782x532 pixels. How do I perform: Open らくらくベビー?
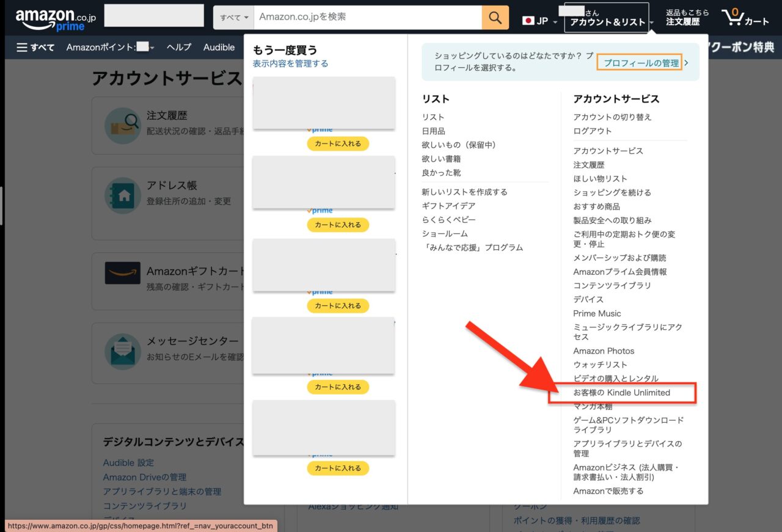448,220
